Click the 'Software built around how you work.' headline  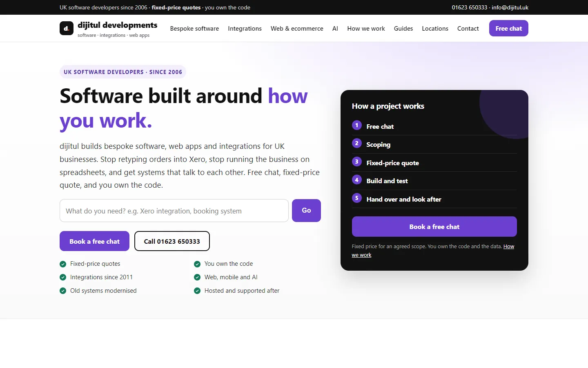pos(184,108)
